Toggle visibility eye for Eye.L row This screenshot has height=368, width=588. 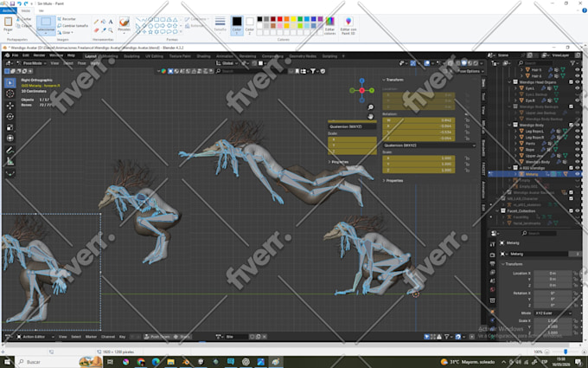[578, 88]
